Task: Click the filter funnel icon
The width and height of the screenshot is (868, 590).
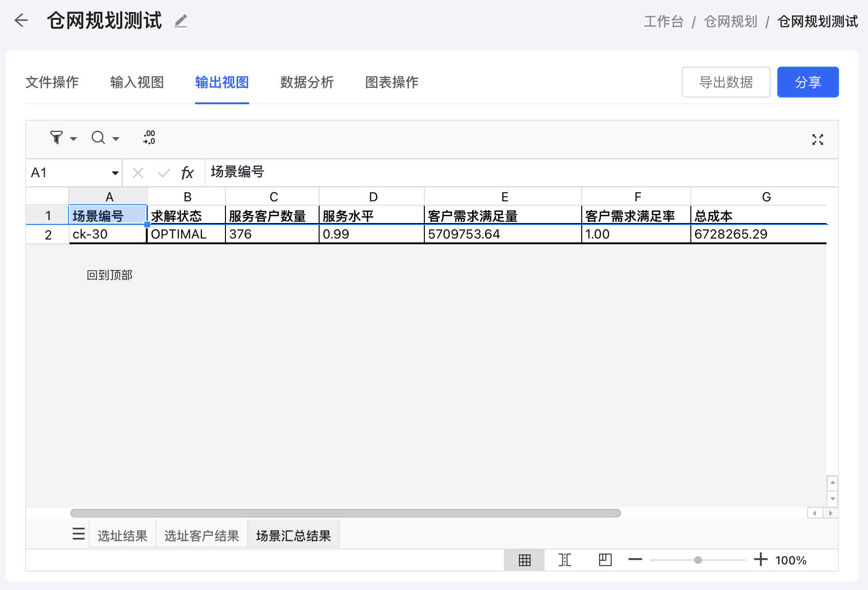Action: tap(56, 138)
